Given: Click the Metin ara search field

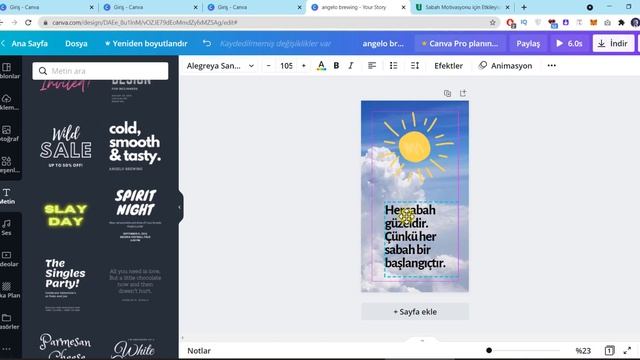Looking at the screenshot, I should 100,71.
